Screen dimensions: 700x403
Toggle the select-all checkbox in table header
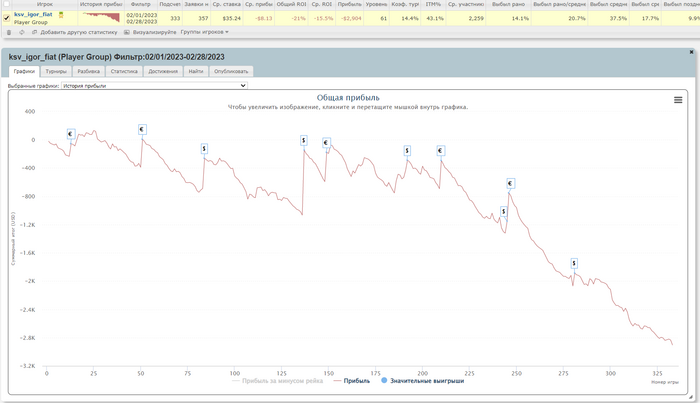tap(6, 4)
